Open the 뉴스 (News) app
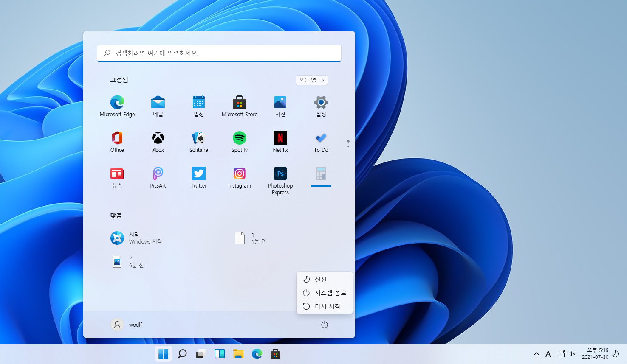The width and height of the screenshot is (627, 364). [117, 177]
